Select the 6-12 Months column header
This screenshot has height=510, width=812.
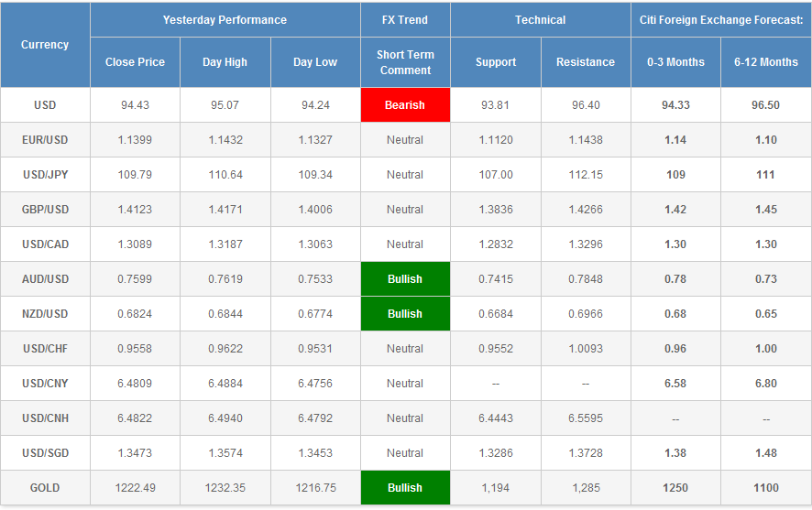(766, 62)
